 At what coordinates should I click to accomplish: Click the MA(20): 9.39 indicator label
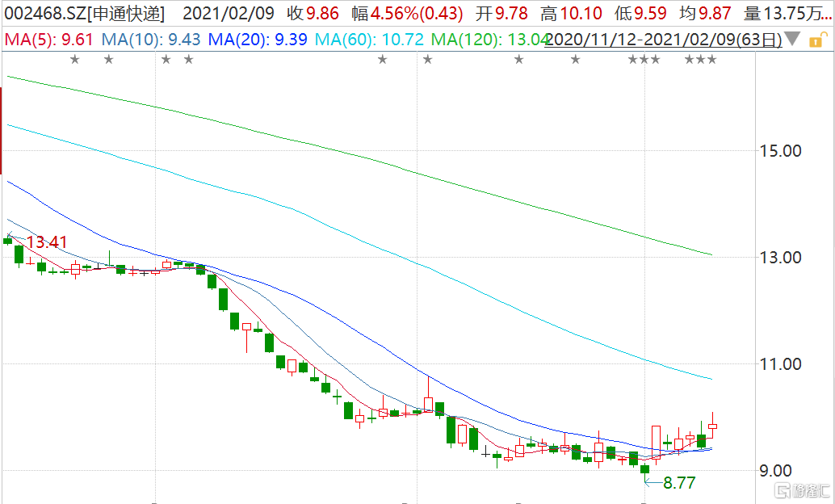point(258,40)
